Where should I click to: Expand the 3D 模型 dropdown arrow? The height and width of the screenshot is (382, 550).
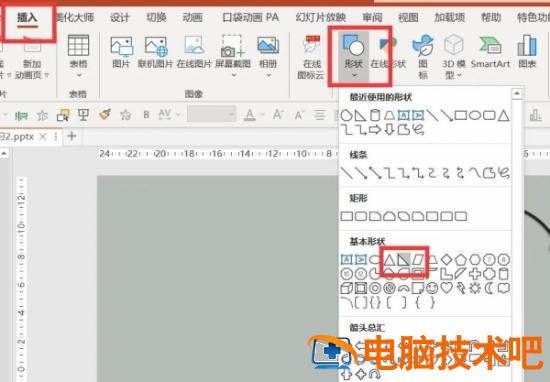tap(459, 75)
